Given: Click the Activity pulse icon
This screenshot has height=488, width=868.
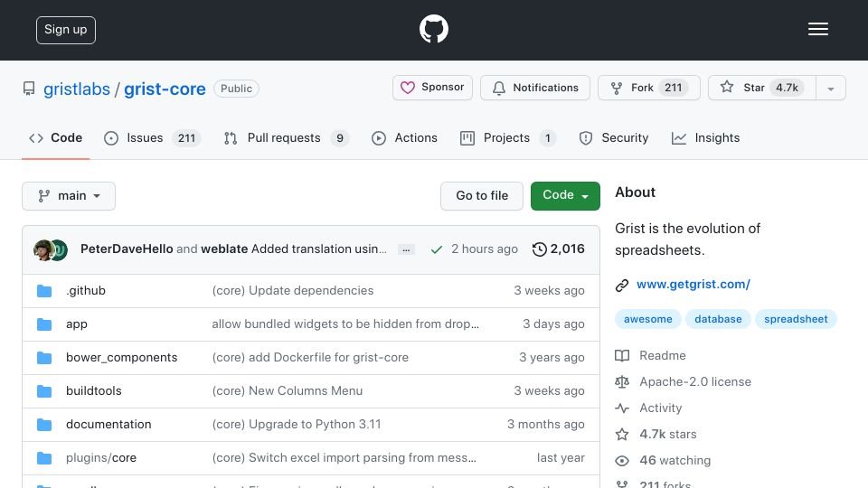Looking at the screenshot, I should click(622, 408).
